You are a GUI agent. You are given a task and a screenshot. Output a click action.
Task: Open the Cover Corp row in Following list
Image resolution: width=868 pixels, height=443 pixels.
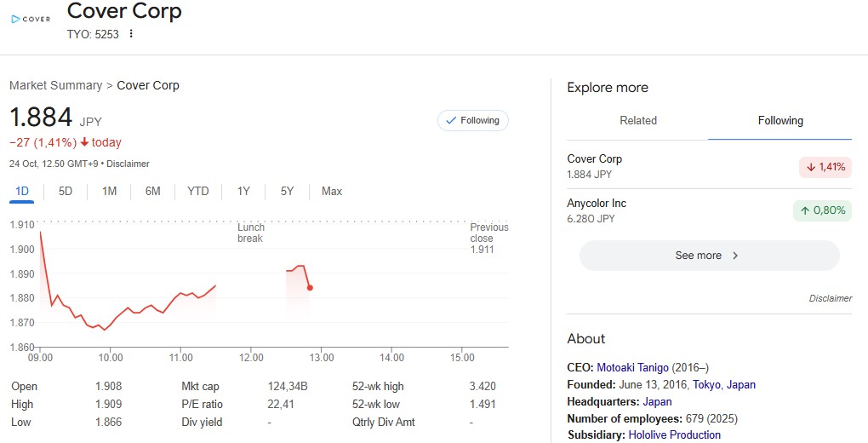(709, 166)
